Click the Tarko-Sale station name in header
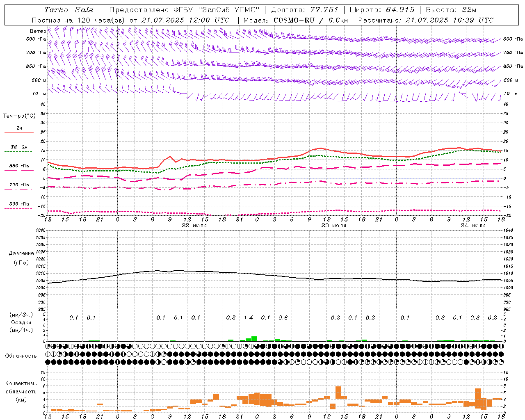 [x=68, y=10]
